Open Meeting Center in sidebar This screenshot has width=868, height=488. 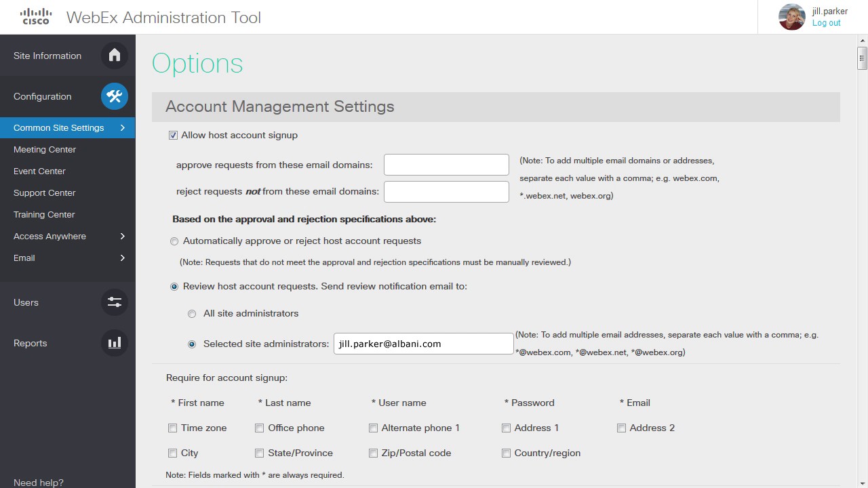click(x=45, y=149)
